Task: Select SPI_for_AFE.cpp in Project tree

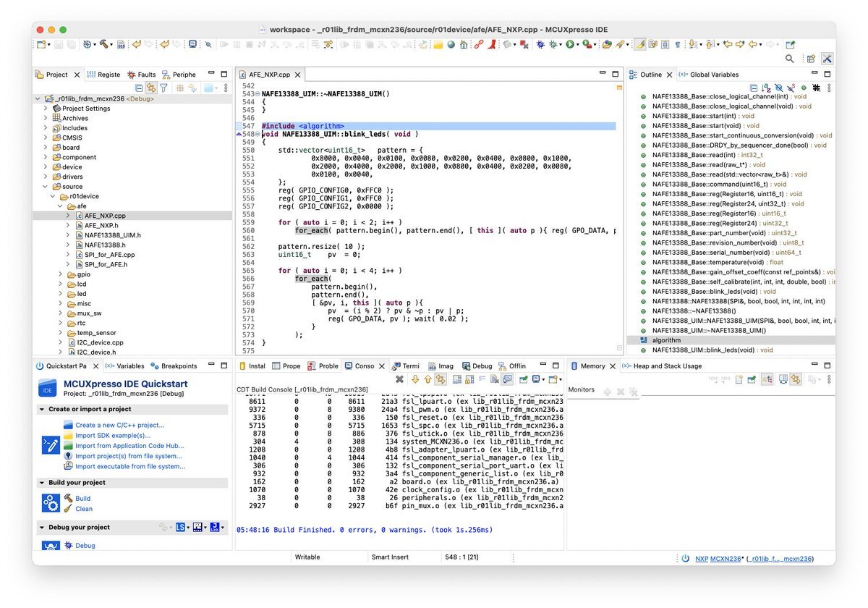Action: (109, 255)
